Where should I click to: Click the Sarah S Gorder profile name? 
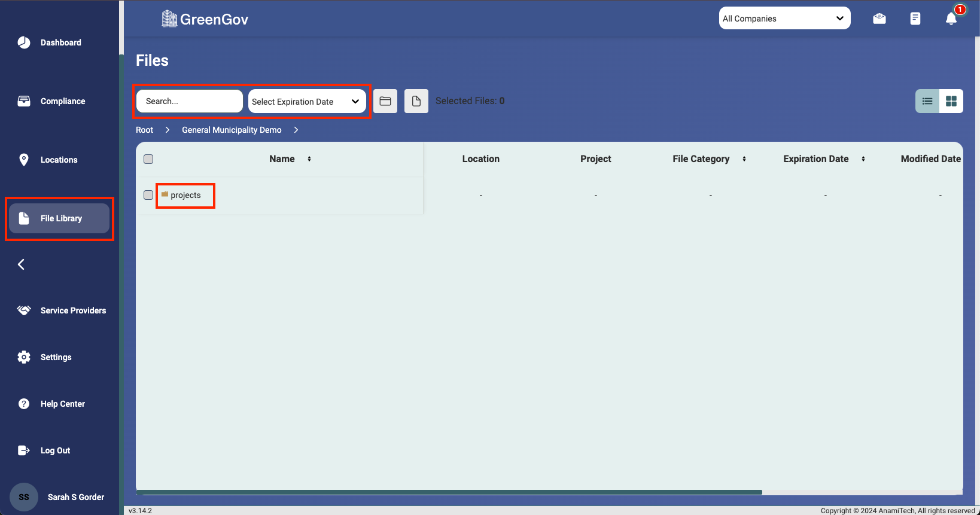[76, 497]
